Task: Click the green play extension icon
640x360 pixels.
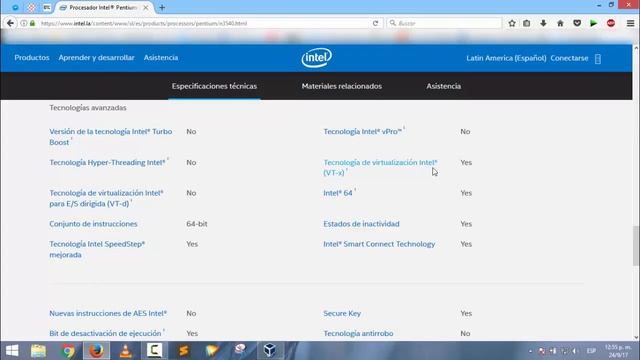Action: coord(593,23)
